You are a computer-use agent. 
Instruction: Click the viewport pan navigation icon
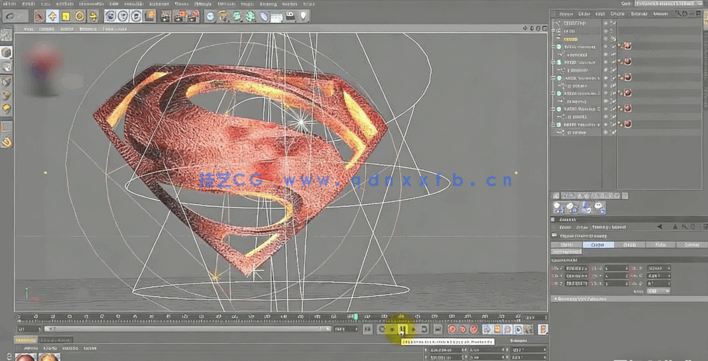(x=525, y=28)
